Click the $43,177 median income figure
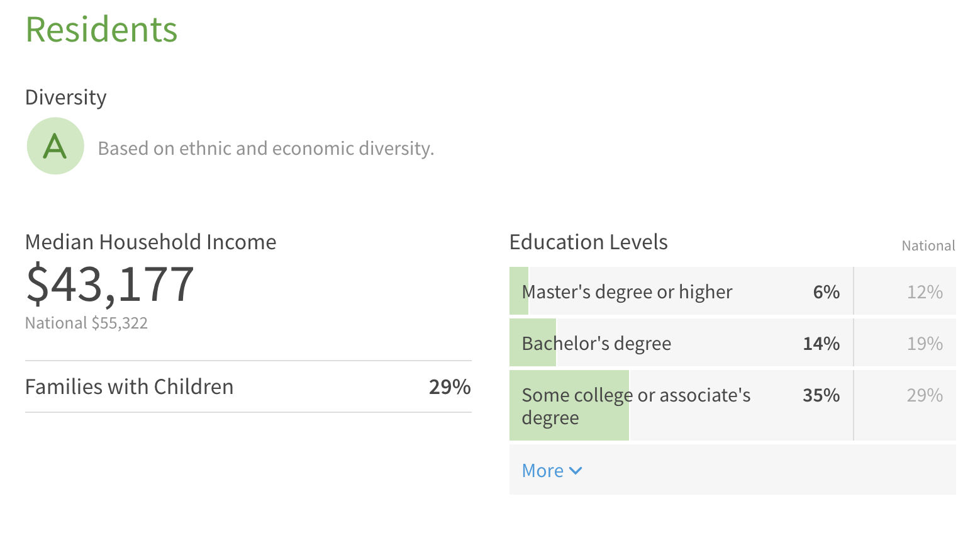Image resolution: width=980 pixels, height=540 pixels. tap(109, 284)
